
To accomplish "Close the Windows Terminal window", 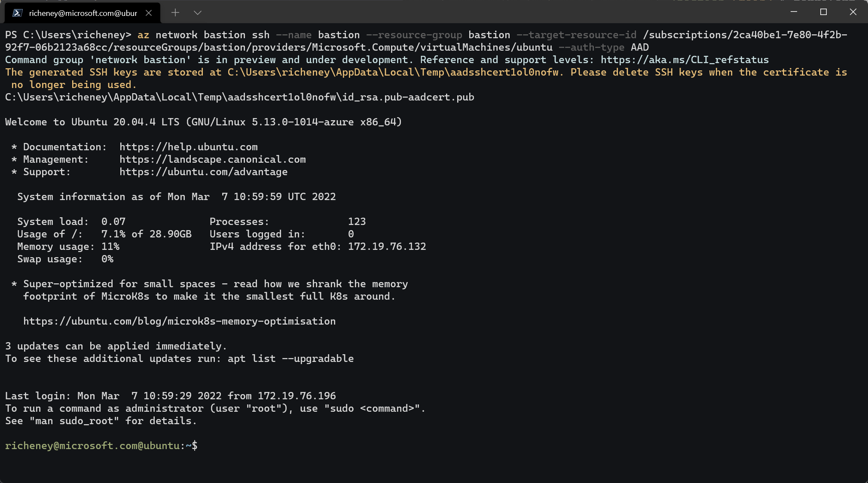I will (853, 12).
